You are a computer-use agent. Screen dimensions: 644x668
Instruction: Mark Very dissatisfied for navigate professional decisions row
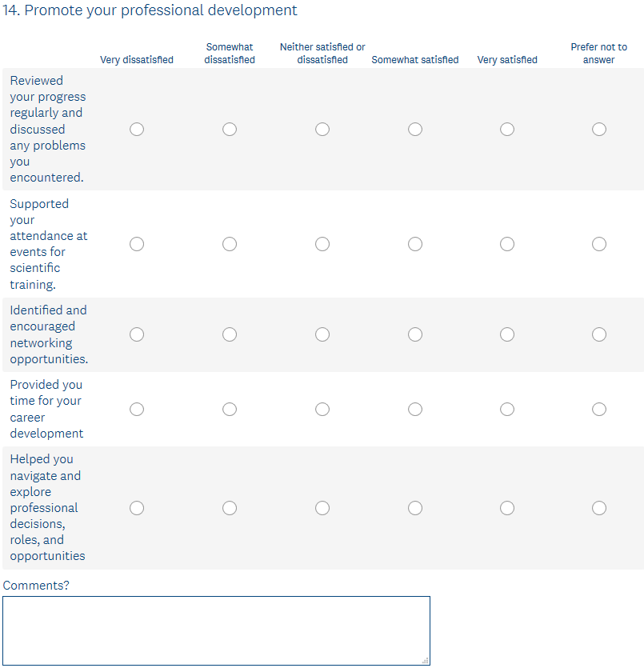pyautogui.click(x=137, y=508)
